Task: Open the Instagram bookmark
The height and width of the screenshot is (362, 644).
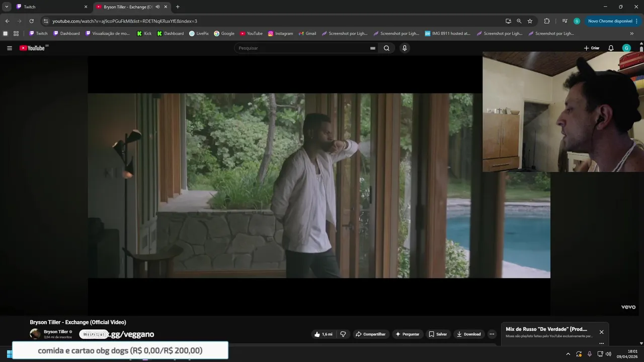Action: click(x=280, y=34)
